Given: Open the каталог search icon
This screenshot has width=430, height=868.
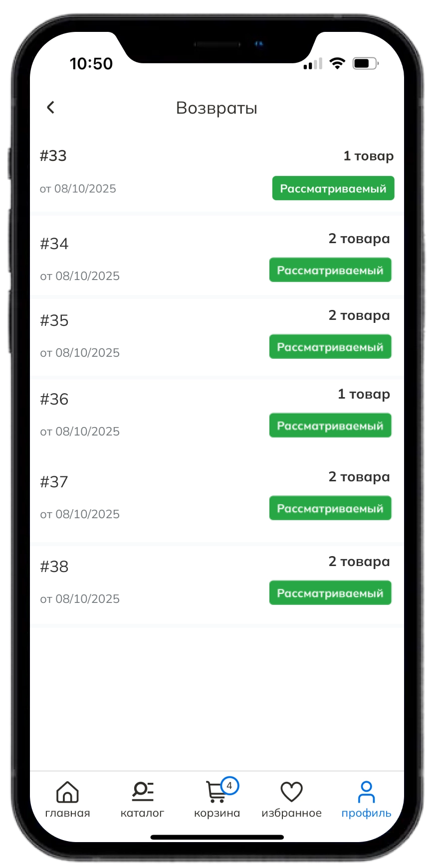Looking at the screenshot, I should [x=142, y=792].
